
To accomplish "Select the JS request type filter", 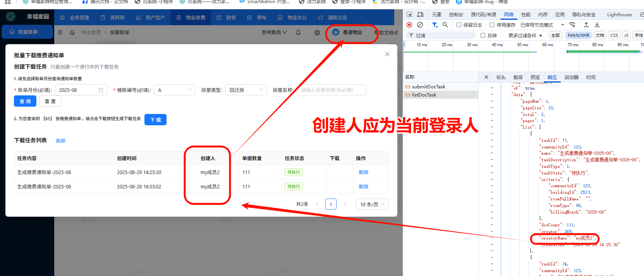I will point(626,35).
